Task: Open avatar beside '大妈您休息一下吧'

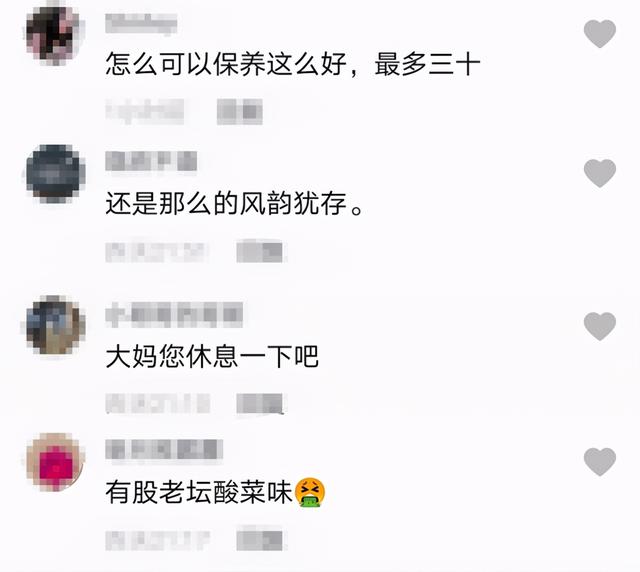Action: coord(53,325)
